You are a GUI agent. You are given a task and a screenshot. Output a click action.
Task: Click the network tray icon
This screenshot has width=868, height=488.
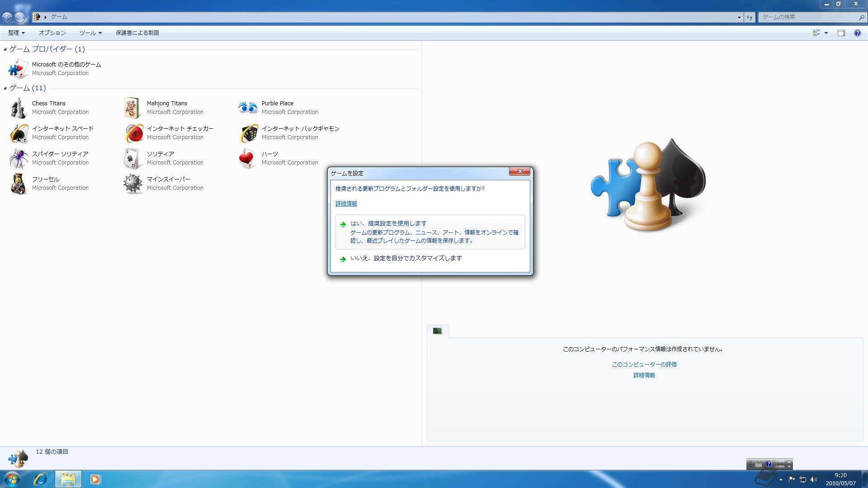pyautogui.click(x=803, y=479)
